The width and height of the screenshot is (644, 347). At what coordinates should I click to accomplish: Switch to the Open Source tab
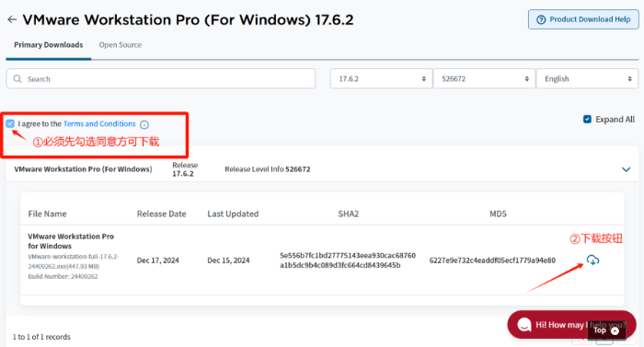click(x=121, y=45)
